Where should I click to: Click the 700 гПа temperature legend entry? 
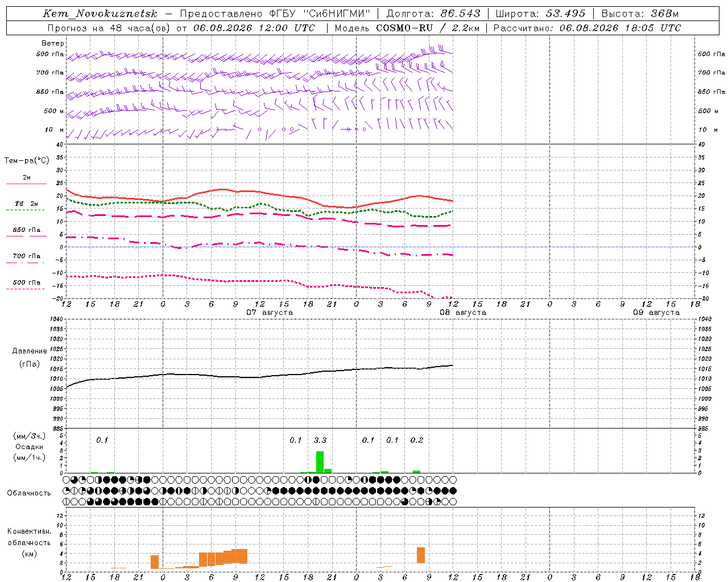26,259
